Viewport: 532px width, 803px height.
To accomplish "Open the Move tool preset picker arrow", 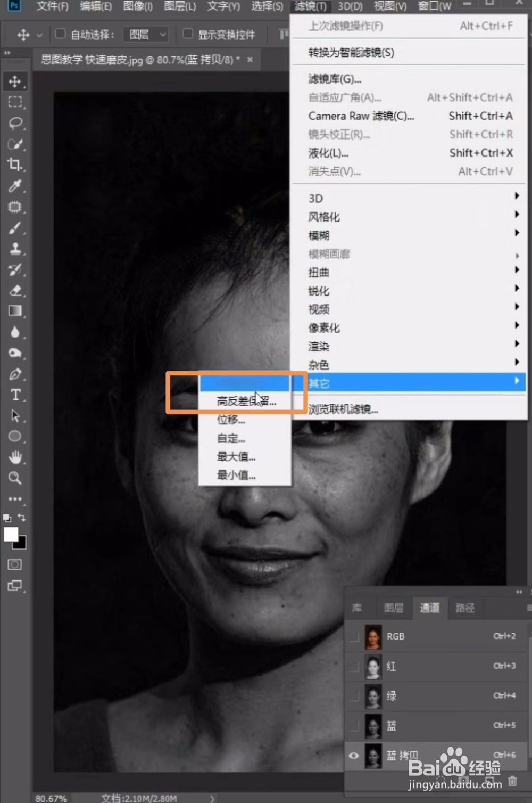I will pyautogui.click(x=39, y=35).
